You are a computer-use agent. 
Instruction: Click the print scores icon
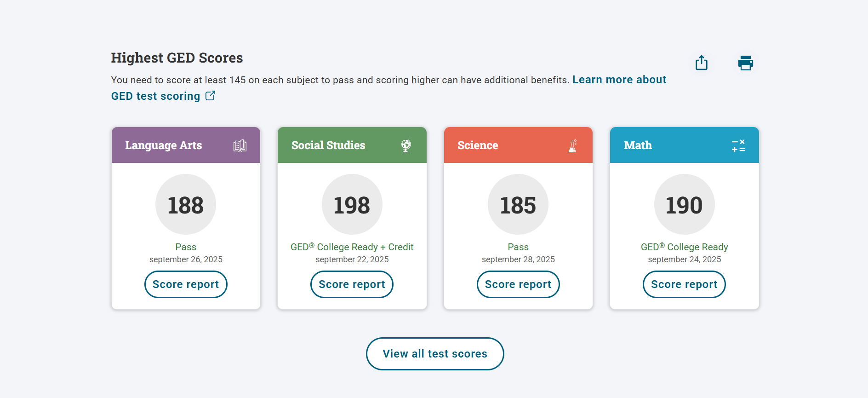point(745,63)
